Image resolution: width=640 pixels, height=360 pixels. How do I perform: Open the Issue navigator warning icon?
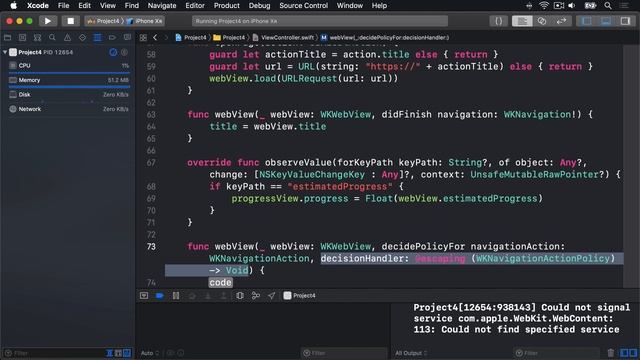pyautogui.click(x=67, y=38)
